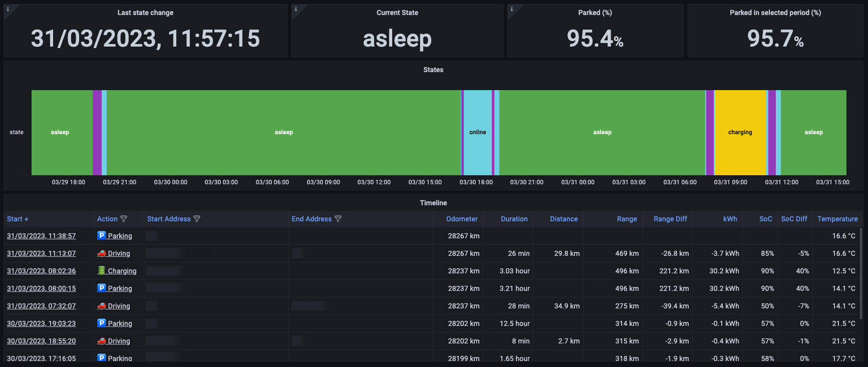This screenshot has height=367, width=868.
Task: Select the light blue online state segment
Action: coord(478,132)
